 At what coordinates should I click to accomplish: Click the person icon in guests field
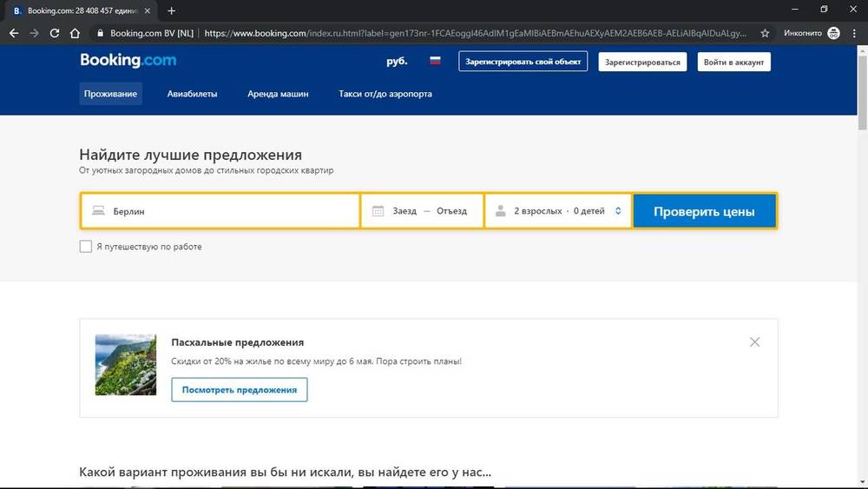point(501,210)
